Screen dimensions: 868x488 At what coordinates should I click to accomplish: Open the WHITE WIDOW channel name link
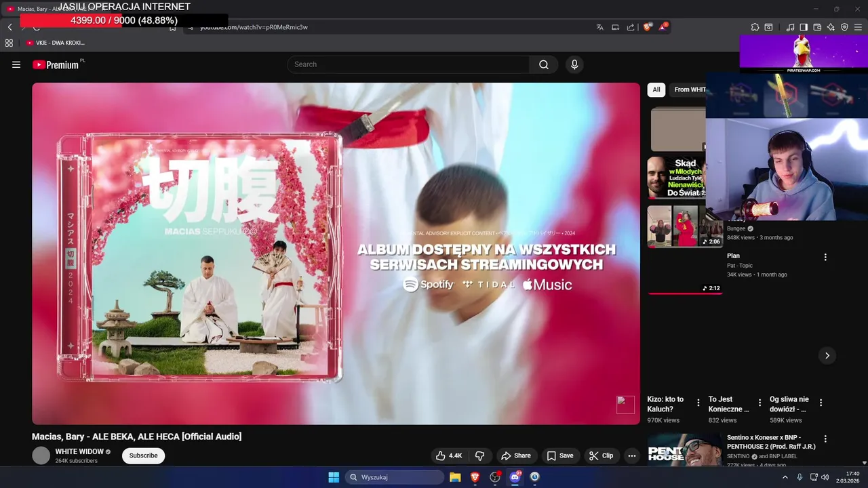(x=79, y=451)
